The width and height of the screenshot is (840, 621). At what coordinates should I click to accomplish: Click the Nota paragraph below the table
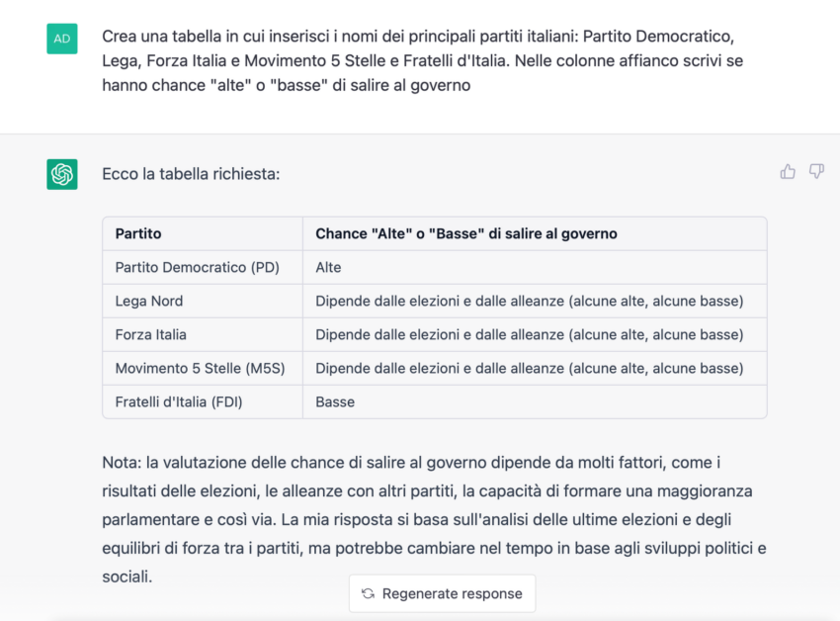tap(434, 519)
